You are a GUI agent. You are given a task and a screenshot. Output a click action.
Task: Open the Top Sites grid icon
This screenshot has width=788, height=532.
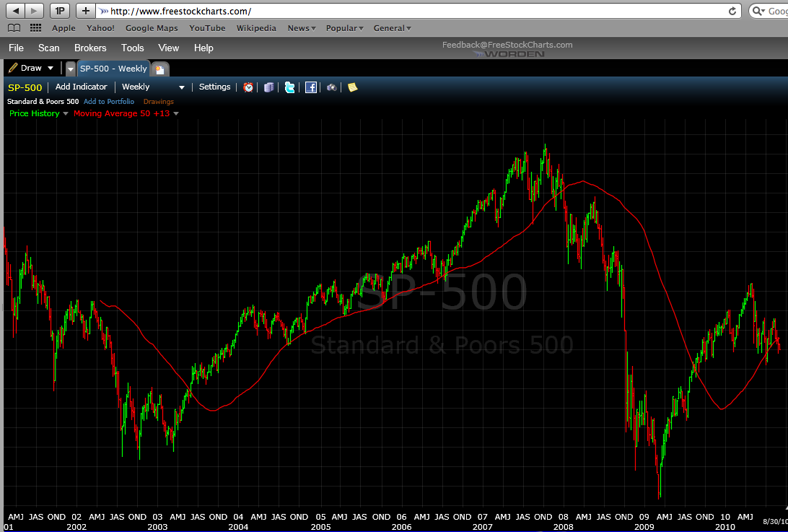(x=35, y=28)
